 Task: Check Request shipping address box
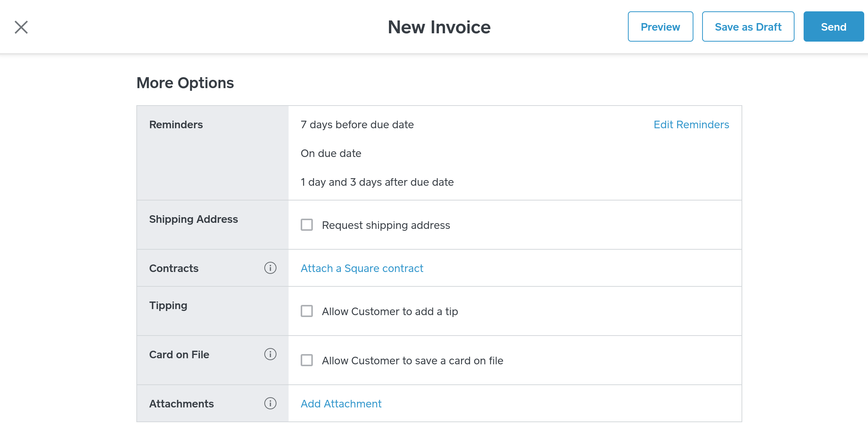[x=307, y=225]
